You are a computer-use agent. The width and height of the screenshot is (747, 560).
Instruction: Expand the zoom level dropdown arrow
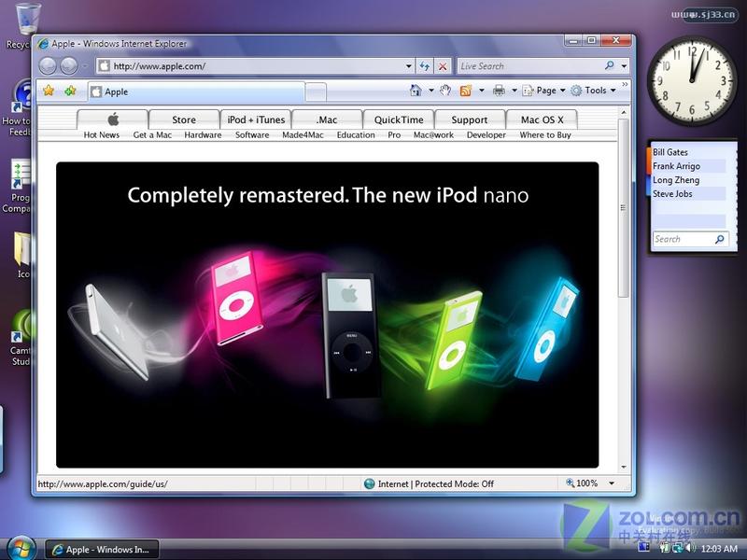[612, 483]
